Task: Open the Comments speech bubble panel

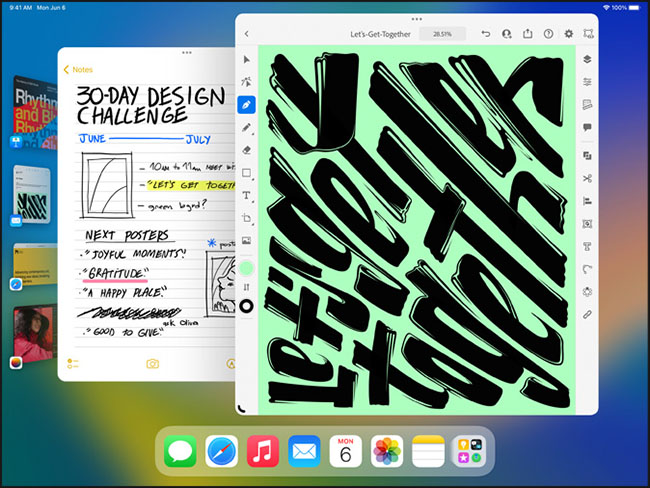Action: click(587, 127)
